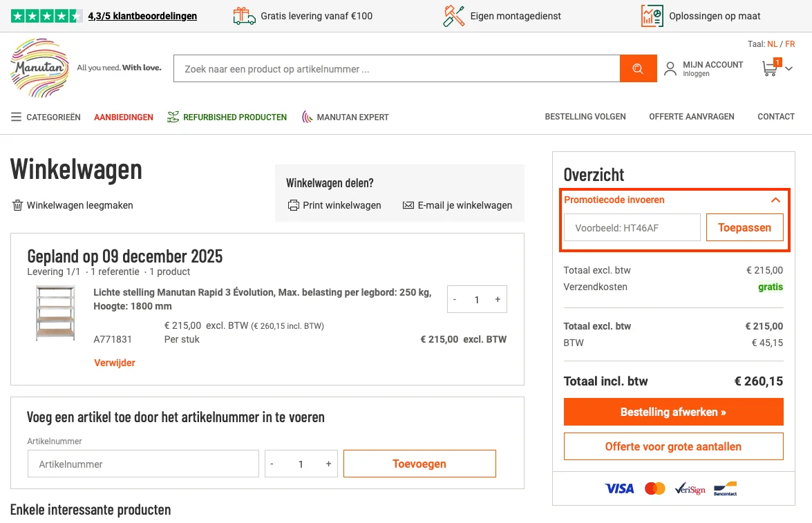
Task: Click Bestelling afwerken button
Action: 673,412
